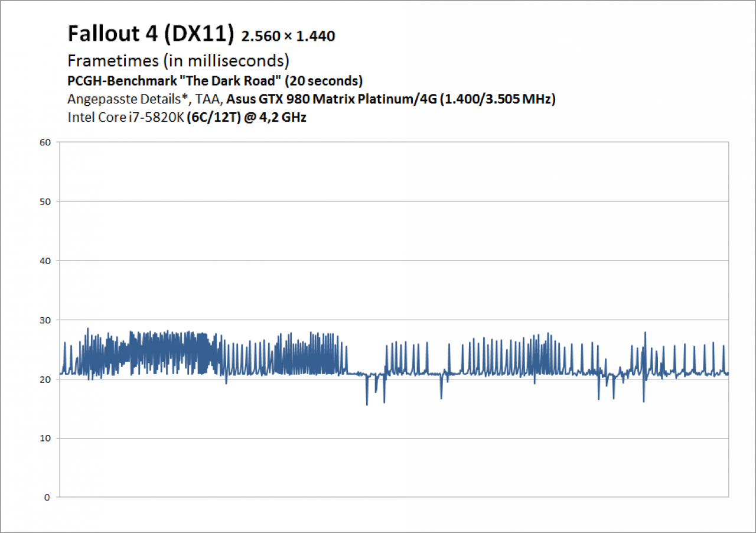Click the (6C/12T) @ 4,2 GHz text
The image size is (756, 533).
point(246,117)
